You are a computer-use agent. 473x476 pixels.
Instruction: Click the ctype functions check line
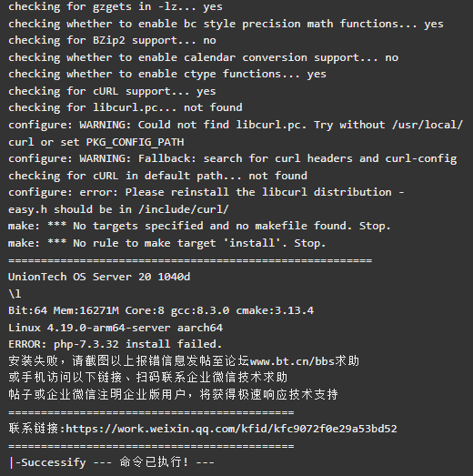167,74
